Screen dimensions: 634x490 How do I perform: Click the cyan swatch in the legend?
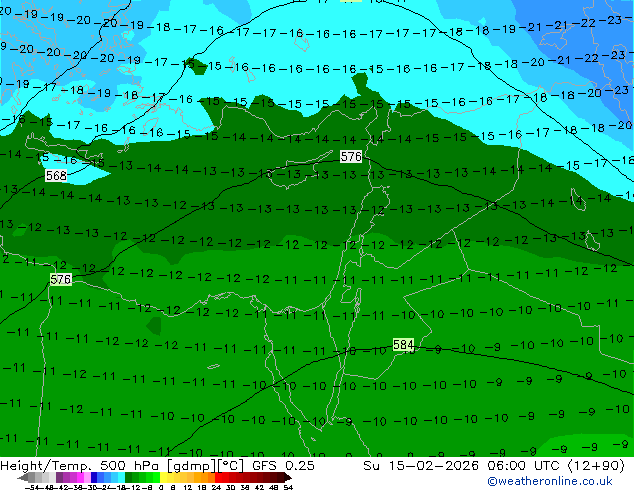[x=121, y=477]
